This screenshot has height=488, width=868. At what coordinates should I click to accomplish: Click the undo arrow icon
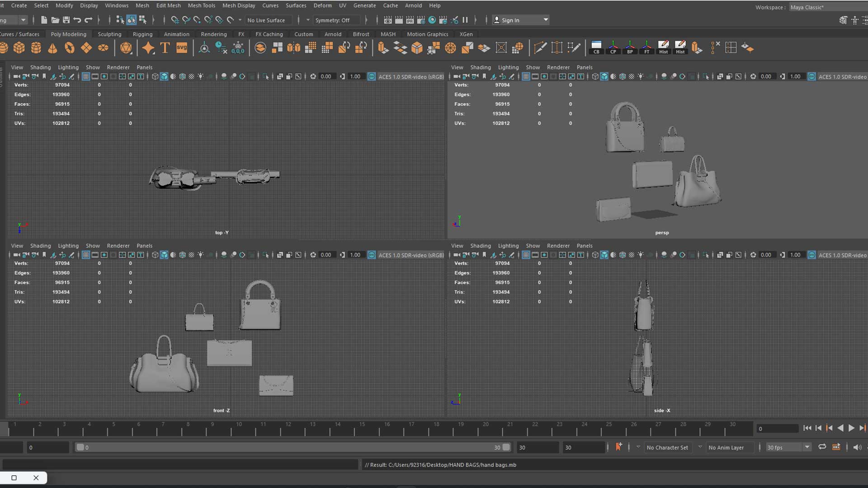pyautogui.click(x=77, y=20)
